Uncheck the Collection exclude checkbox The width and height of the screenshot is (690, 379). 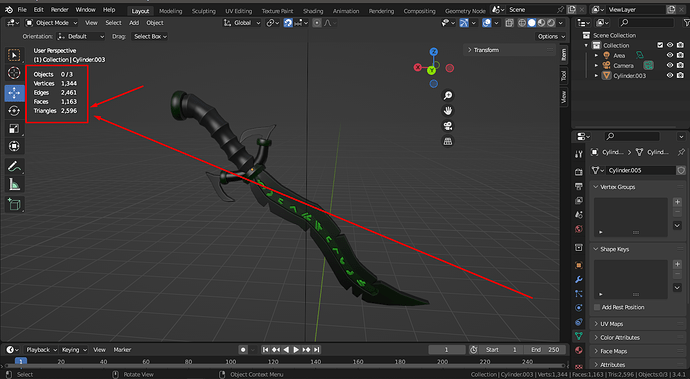660,45
